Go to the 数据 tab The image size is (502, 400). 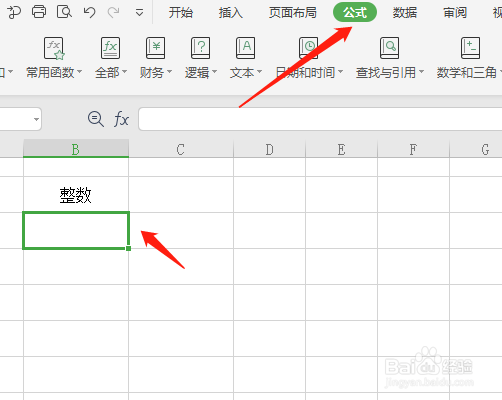(x=405, y=13)
